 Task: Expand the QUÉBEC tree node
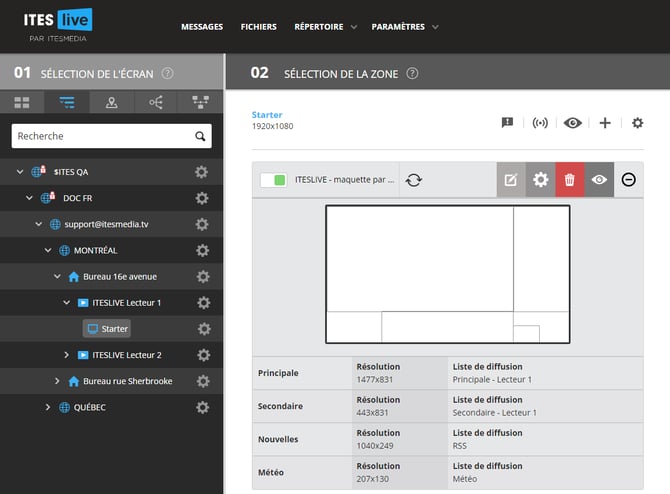click(x=48, y=407)
